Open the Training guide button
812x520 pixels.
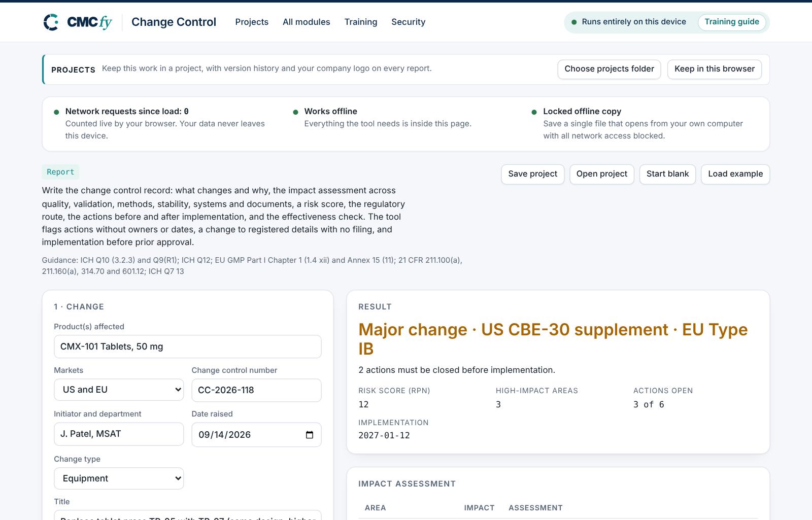tap(732, 22)
